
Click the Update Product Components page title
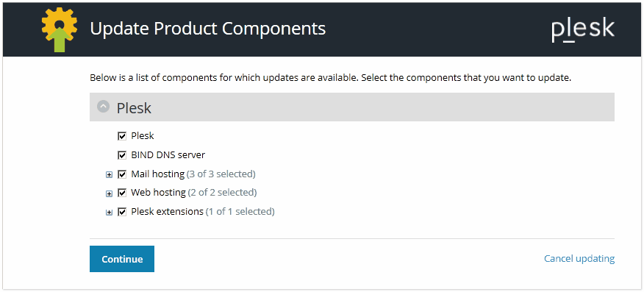click(x=207, y=29)
